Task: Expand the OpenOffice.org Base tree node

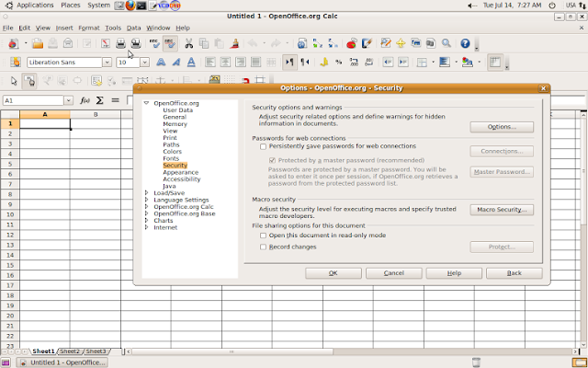Action: (x=146, y=213)
